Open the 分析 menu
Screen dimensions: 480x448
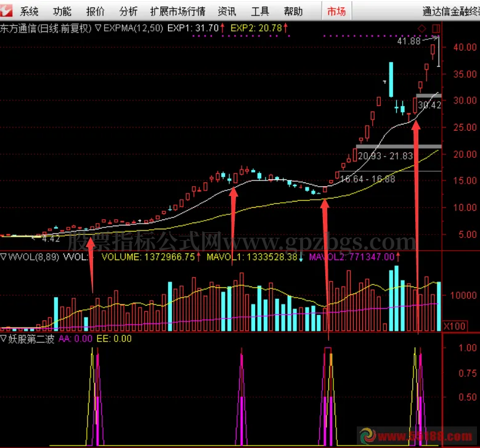tap(128, 11)
